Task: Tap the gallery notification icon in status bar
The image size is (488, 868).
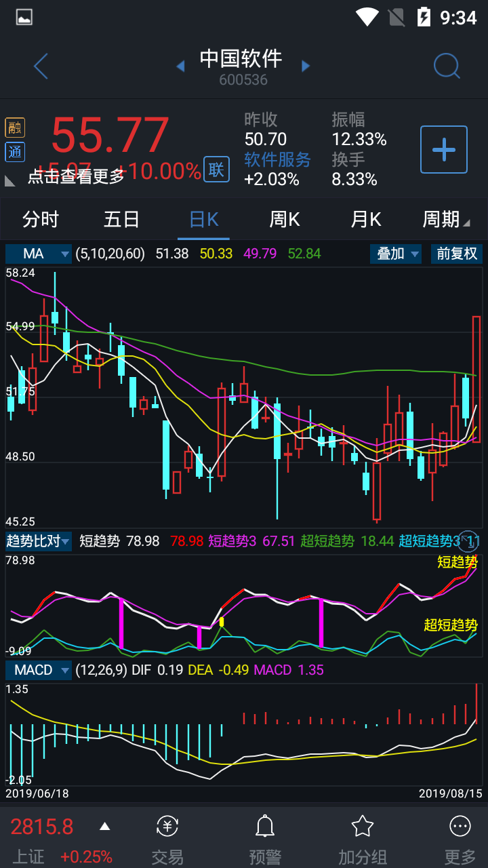Action: click(24, 18)
